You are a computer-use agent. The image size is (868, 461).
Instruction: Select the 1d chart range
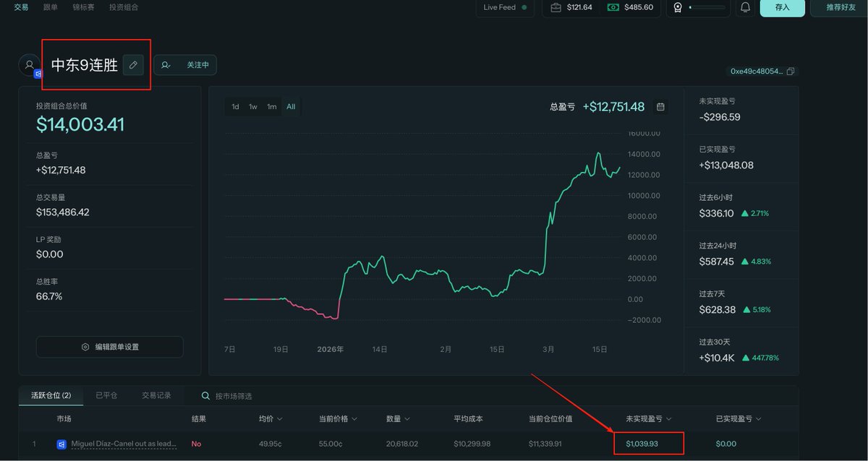click(x=235, y=106)
